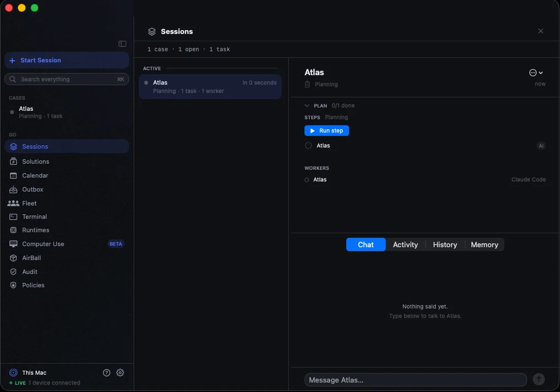Open the Atlas case in sidebar
Screen dimensions: 560x392
pyautogui.click(x=67, y=112)
